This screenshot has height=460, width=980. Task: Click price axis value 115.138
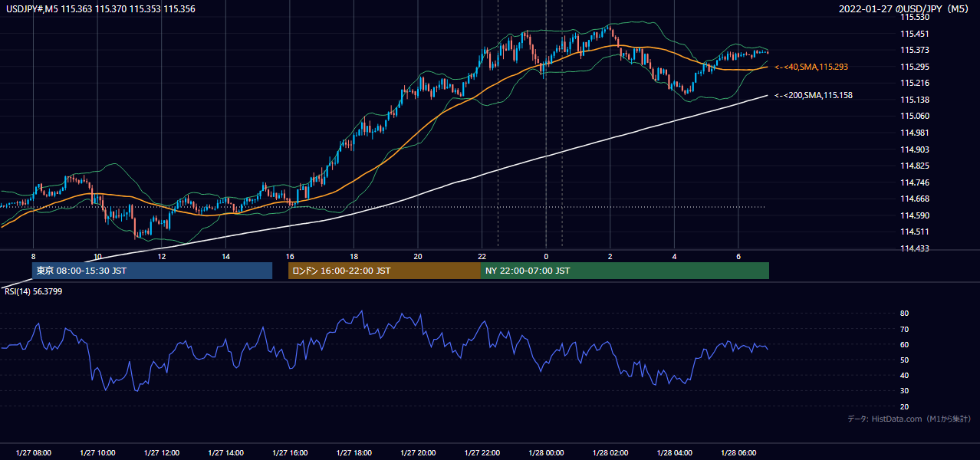[x=915, y=100]
